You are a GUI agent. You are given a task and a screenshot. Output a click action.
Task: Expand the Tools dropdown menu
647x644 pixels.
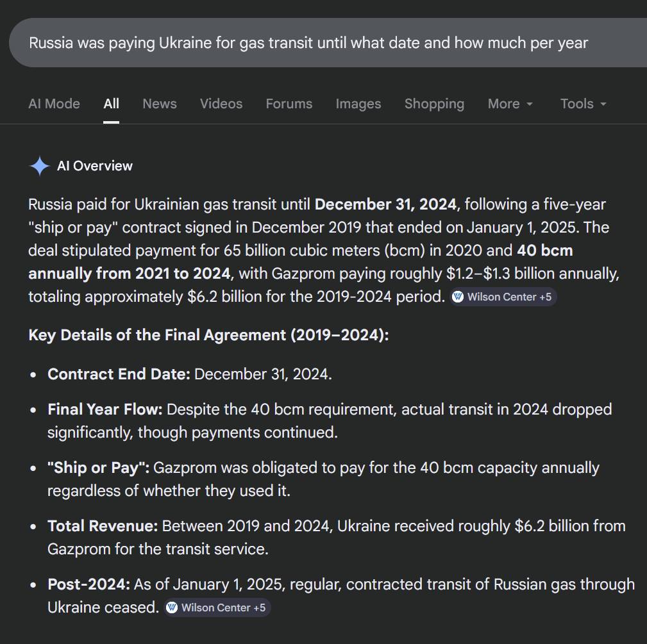(x=583, y=104)
